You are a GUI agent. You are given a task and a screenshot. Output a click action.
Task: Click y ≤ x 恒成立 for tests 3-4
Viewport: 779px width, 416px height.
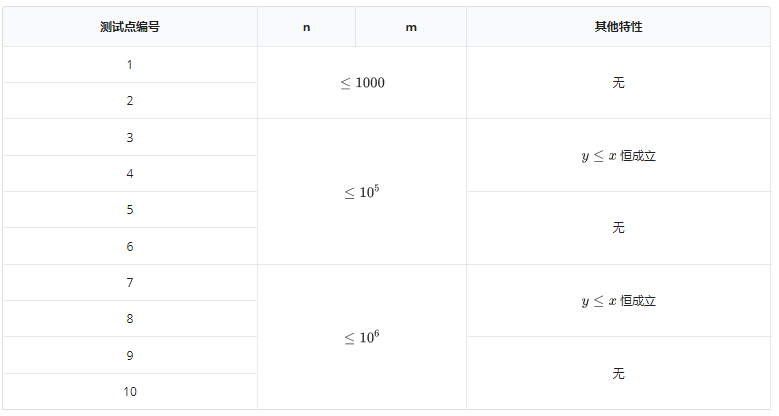click(618, 156)
